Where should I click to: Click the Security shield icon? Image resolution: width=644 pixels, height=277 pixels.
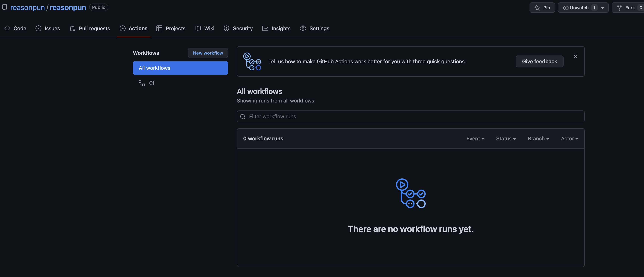(226, 28)
